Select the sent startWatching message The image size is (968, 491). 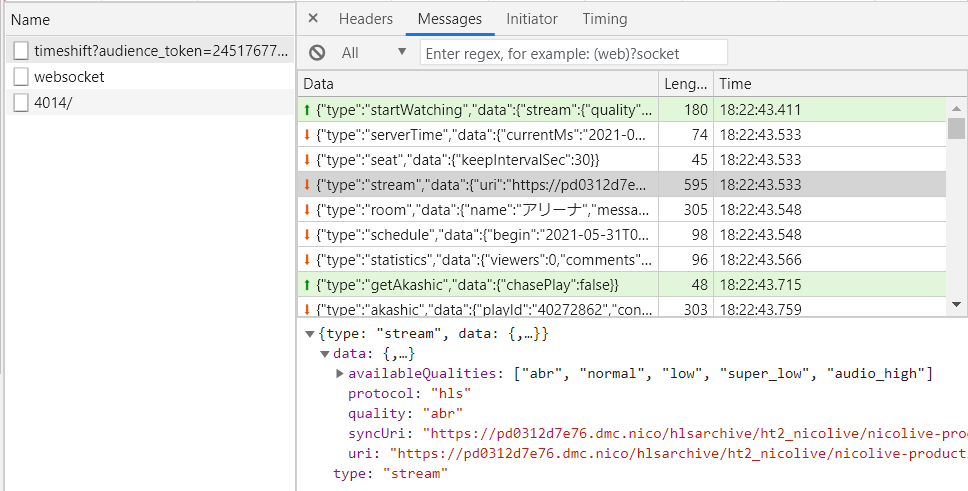(x=480, y=109)
